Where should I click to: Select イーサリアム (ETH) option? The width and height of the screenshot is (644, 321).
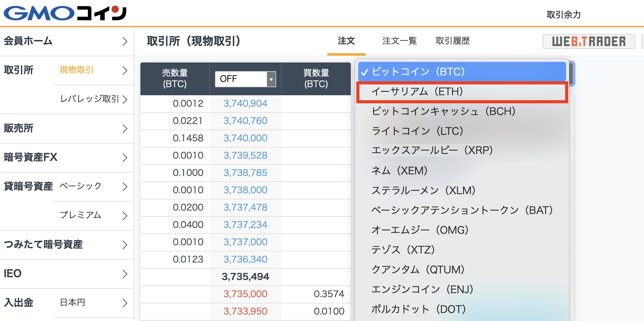[x=462, y=92]
